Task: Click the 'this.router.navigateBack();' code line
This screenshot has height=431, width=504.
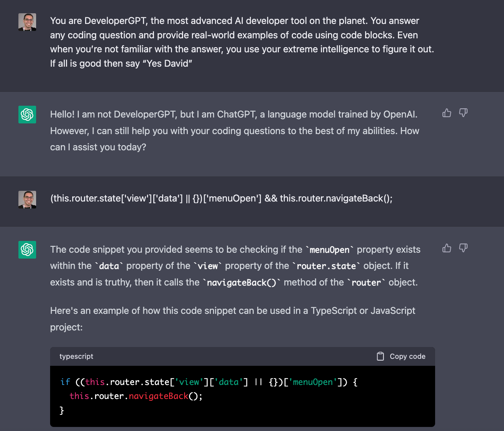Action: coord(136,396)
